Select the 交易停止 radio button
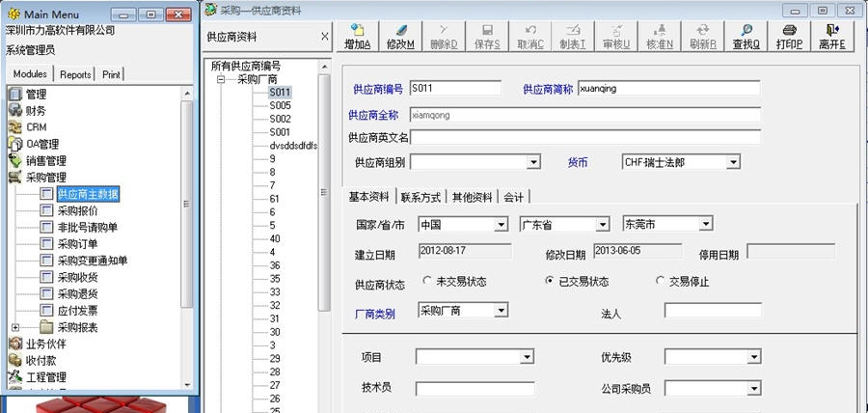868x413 pixels. 661,281
